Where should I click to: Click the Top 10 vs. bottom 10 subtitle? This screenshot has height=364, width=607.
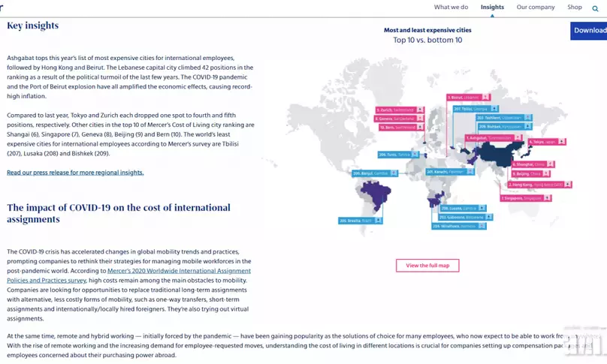coord(427,40)
